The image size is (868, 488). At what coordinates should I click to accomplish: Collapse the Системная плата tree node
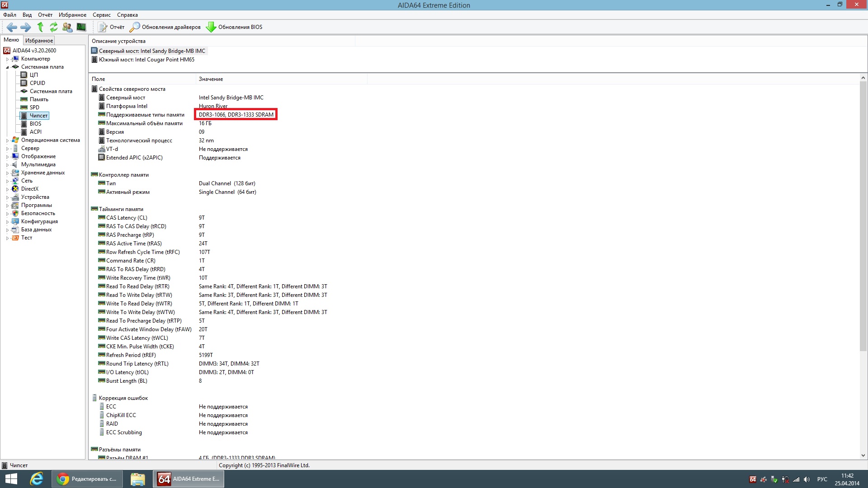pyautogui.click(x=7, y=67)
